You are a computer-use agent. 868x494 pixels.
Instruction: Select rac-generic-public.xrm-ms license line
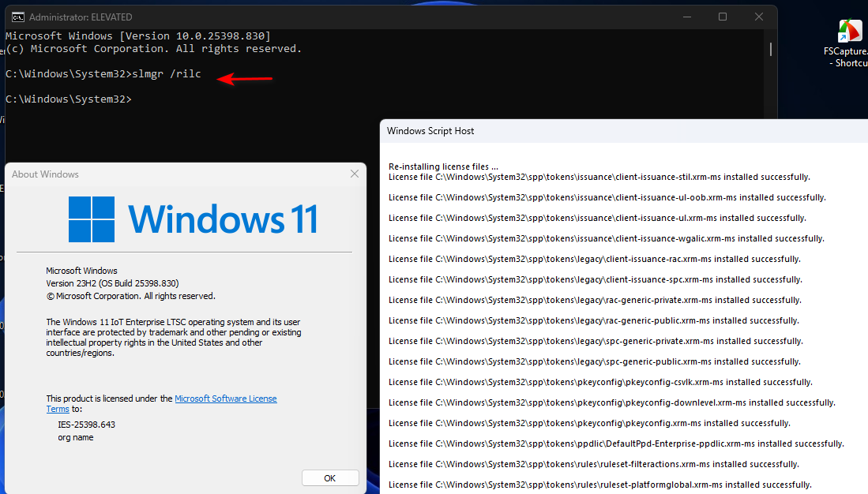(593, 320)
